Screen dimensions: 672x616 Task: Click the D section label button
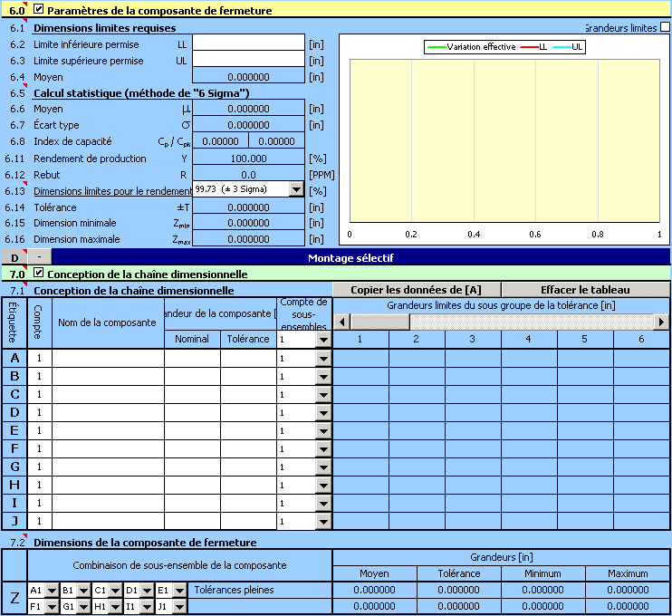point(14,257)
